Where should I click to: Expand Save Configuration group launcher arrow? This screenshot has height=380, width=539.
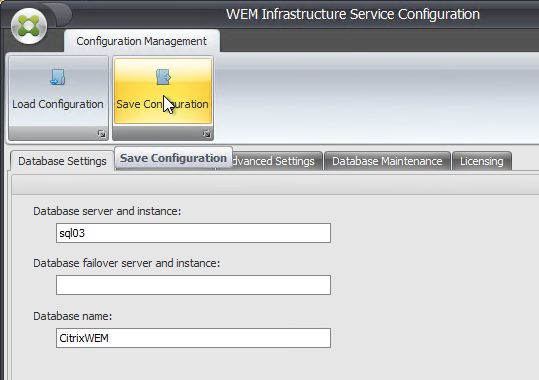(206, 134)
